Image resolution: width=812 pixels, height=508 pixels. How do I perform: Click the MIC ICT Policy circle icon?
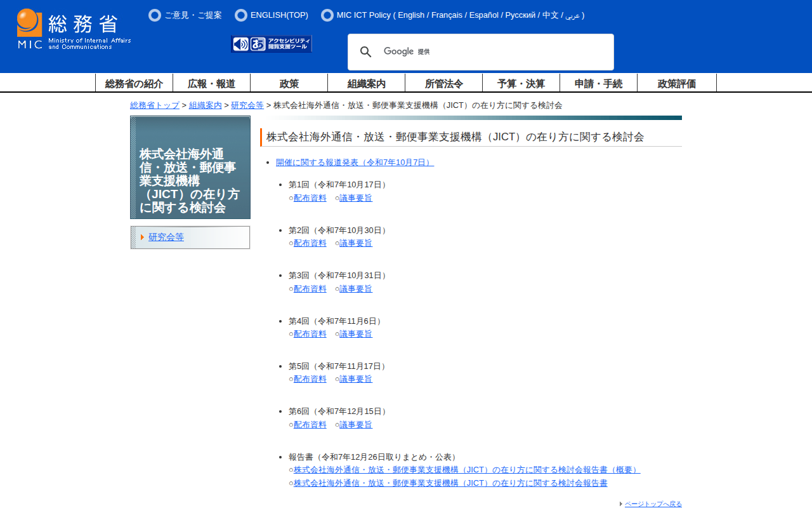[x=327, y=15]
